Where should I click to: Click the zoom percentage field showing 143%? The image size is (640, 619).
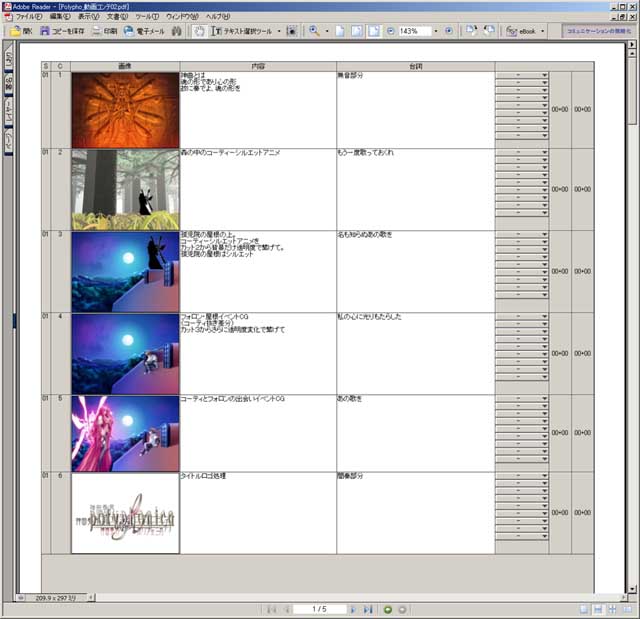(415, 31)
